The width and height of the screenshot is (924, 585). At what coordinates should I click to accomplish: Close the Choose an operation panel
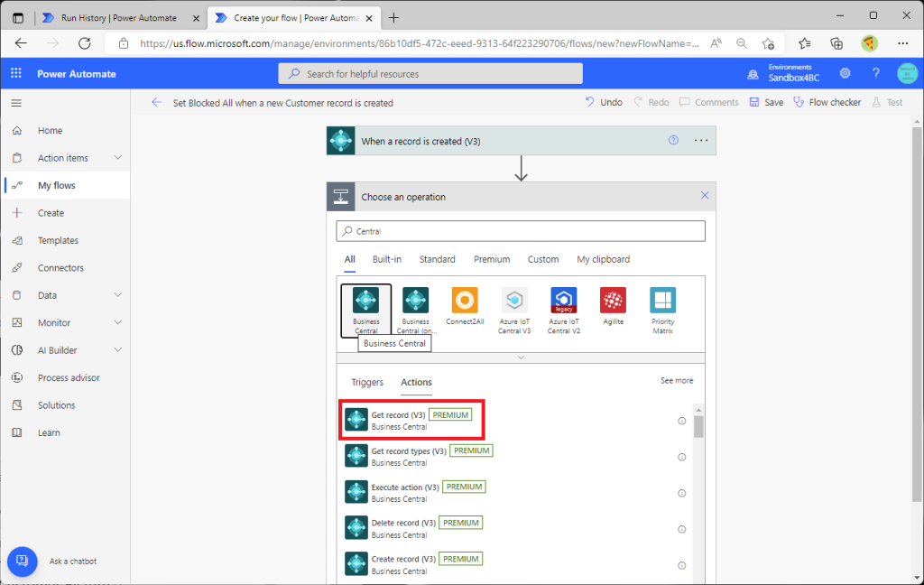705,196
